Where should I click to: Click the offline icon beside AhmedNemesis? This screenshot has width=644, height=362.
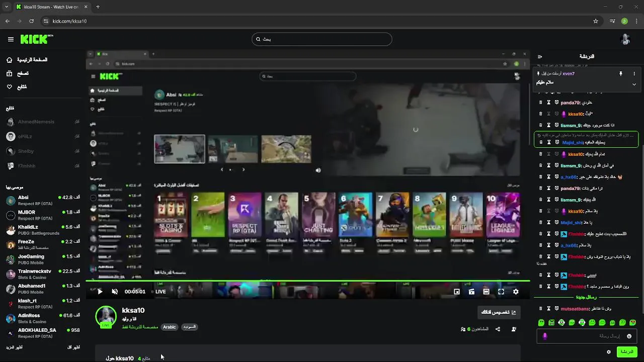point(77,122)
